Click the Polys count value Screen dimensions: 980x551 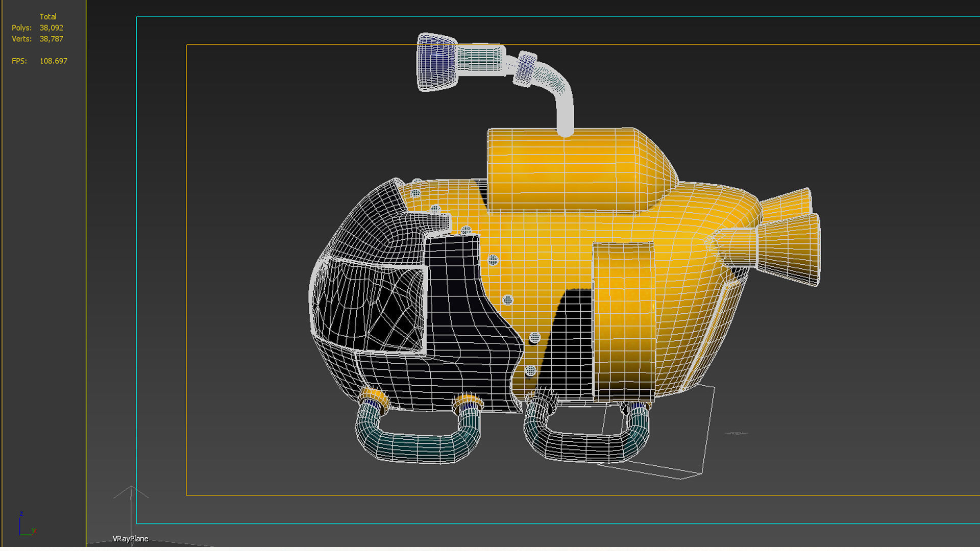(52, 28)
